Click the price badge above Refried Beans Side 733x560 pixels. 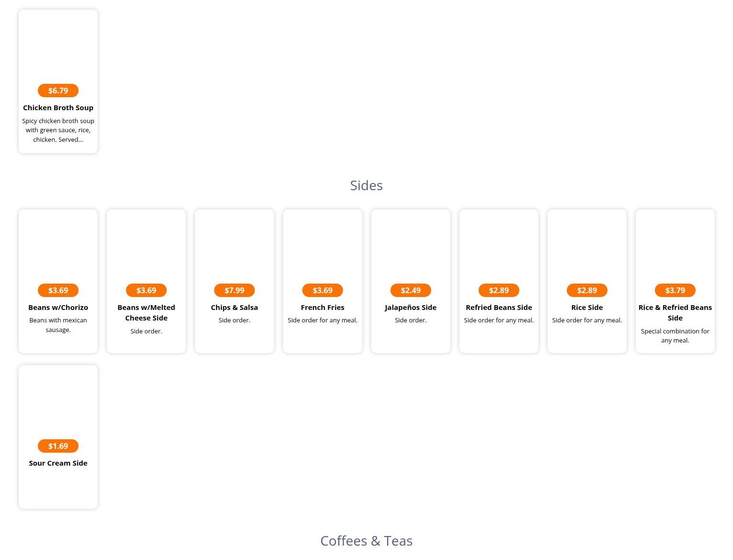[499, 290]
